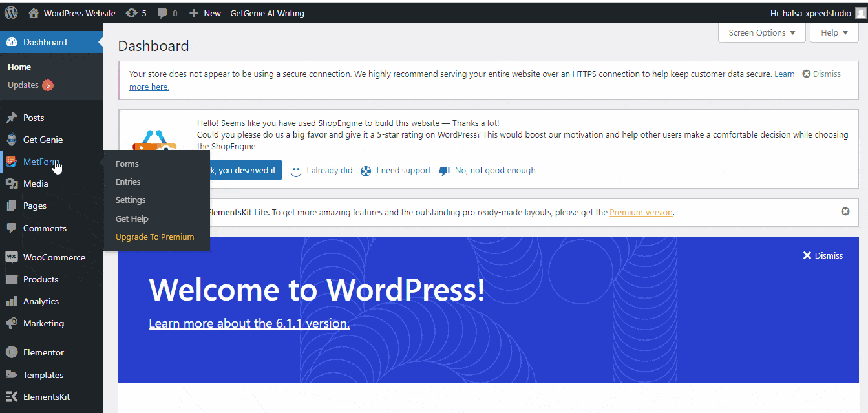Click the WordPress logo icon in admin bar
This screenshot has width=868, height=413.
pyautogui.click(x=11, y=13)
